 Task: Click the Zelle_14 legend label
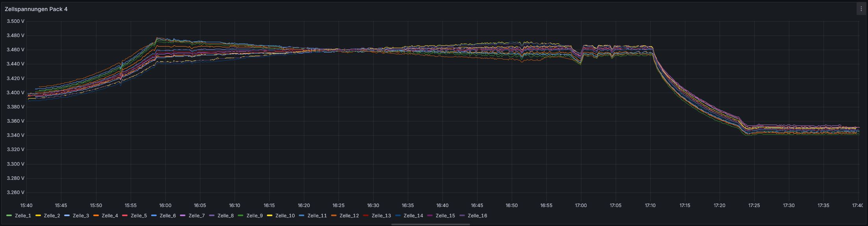click(413, 216)
